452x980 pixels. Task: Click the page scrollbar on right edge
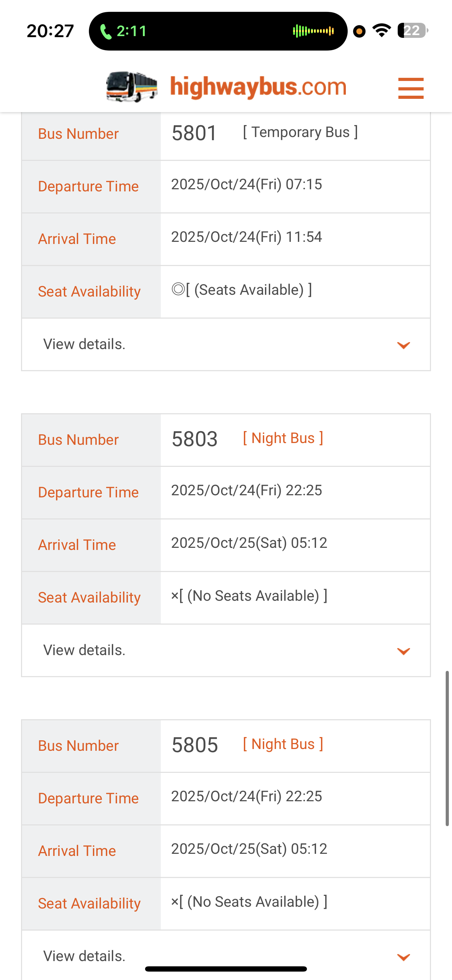[447, 748]
